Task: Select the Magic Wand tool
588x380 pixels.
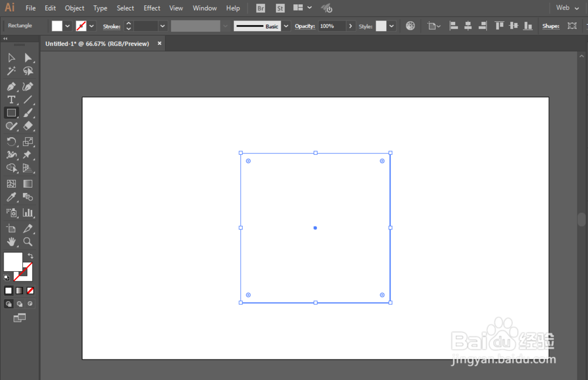Action: coord(11,71)
